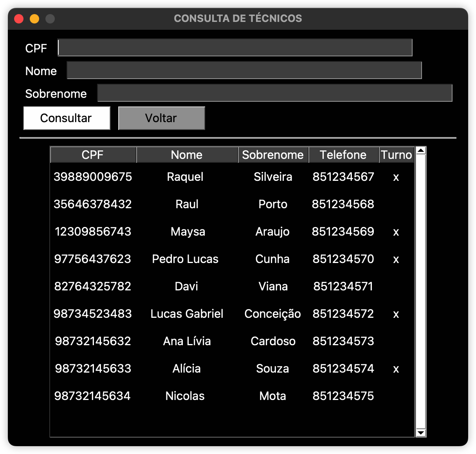The height and width of the screenshot is (454, 476).
Task: Select CPF 98732145632 cell
Action: 93,341
